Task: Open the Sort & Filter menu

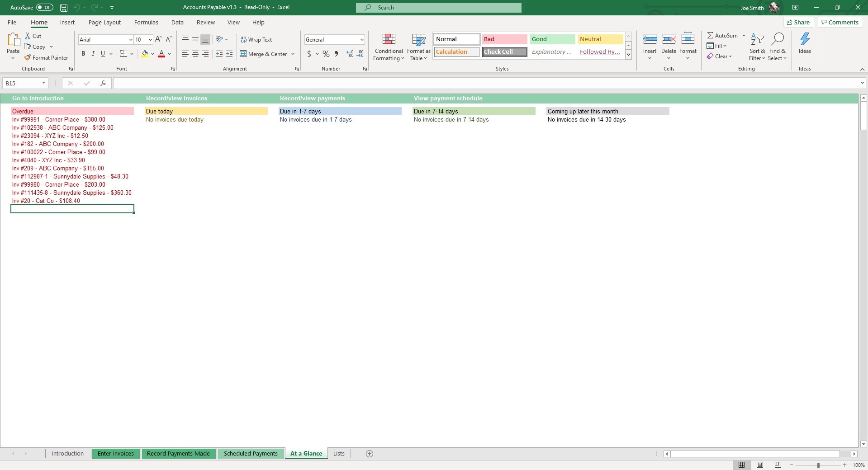Action: [757, 47]
